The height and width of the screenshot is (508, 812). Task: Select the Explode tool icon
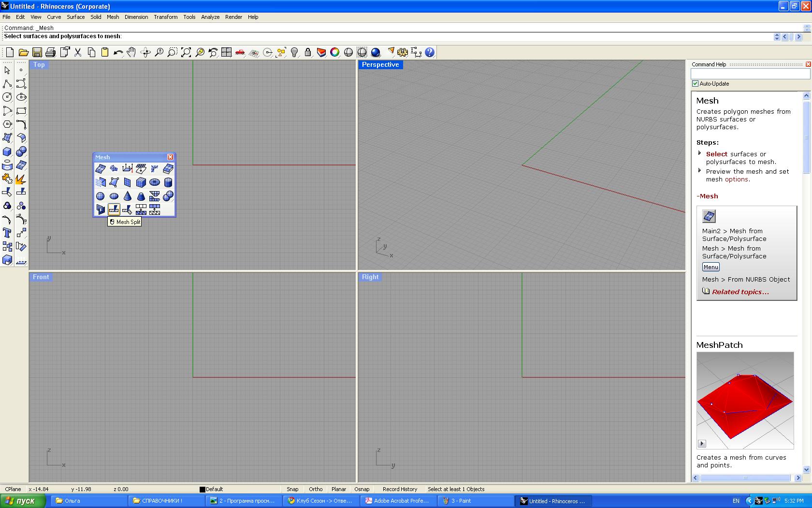pos(21,179)
